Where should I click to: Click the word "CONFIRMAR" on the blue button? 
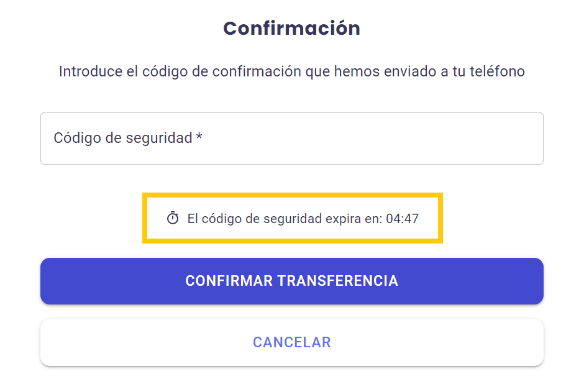click(229, 281)
